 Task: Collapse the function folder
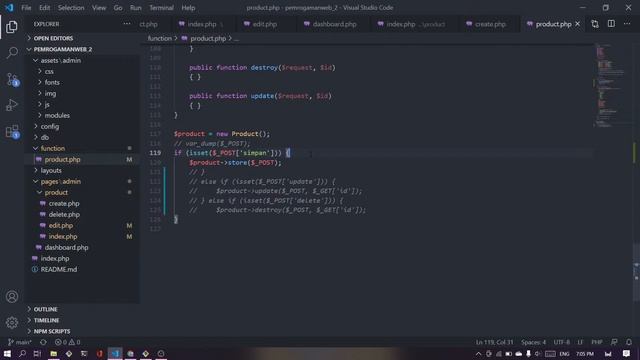53,149
